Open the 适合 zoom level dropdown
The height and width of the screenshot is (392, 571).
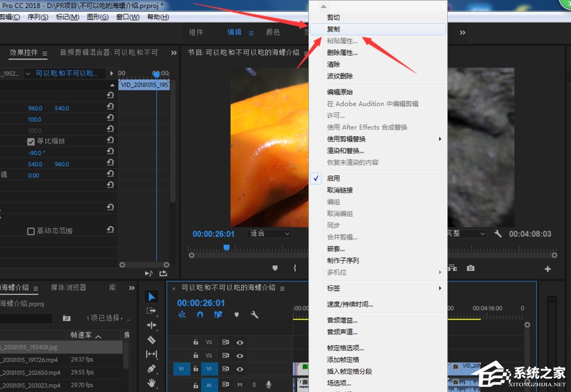click(270, 233)
